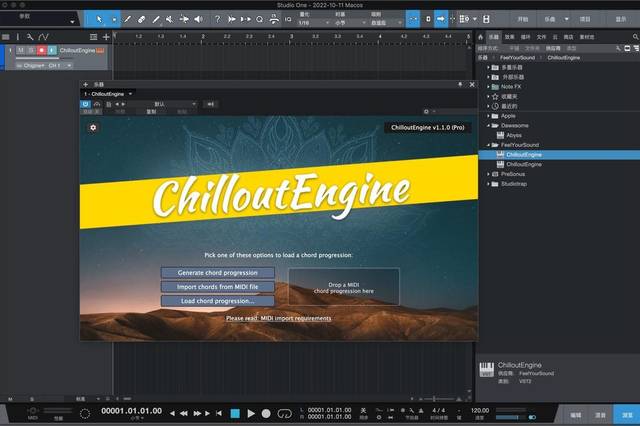The width and height of the screenshot is (640, 426).
Task: Click the keyboard icon on the ChilloutEngine track
Action: [100, 51]
